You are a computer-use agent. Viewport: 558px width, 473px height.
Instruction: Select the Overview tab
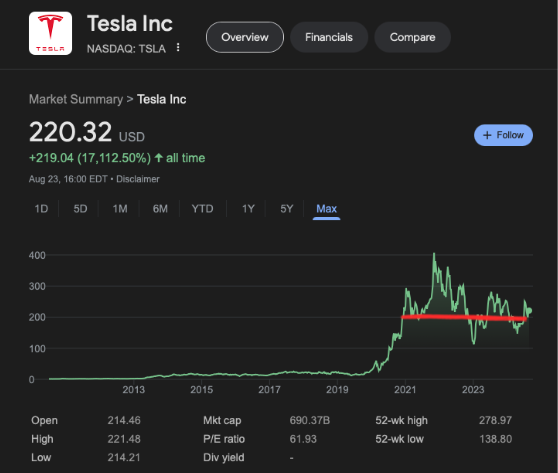coord(245,37)
